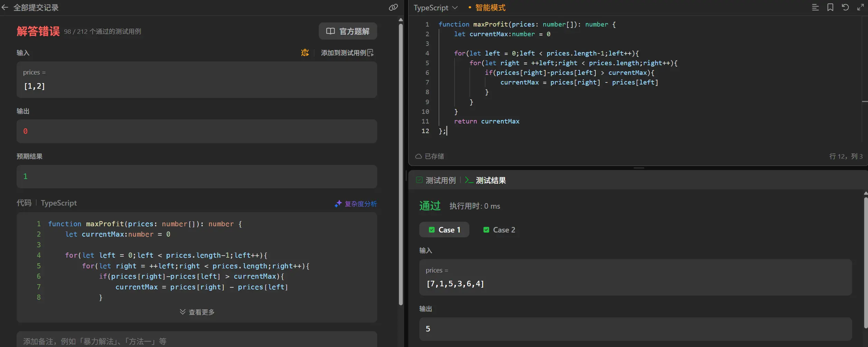Toggle 智能模式 smart mode
The width and height of the screenshot is (868, 347).
(x=490, y=8)
